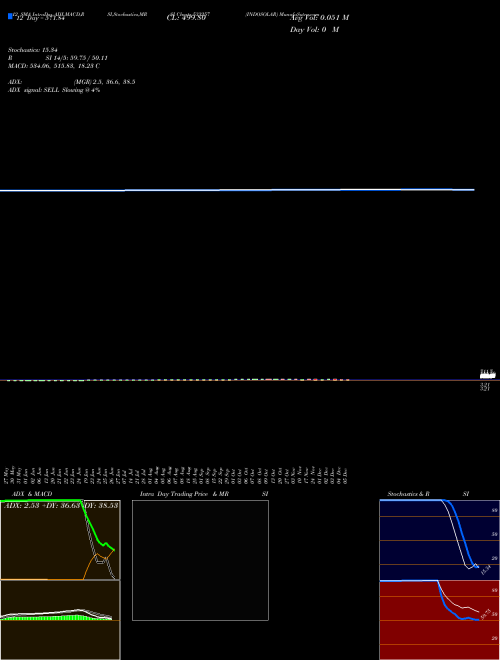This screenshot has width=500, height=660.
Task: Open the red RSI chart panel
Action: click(439, 620)
